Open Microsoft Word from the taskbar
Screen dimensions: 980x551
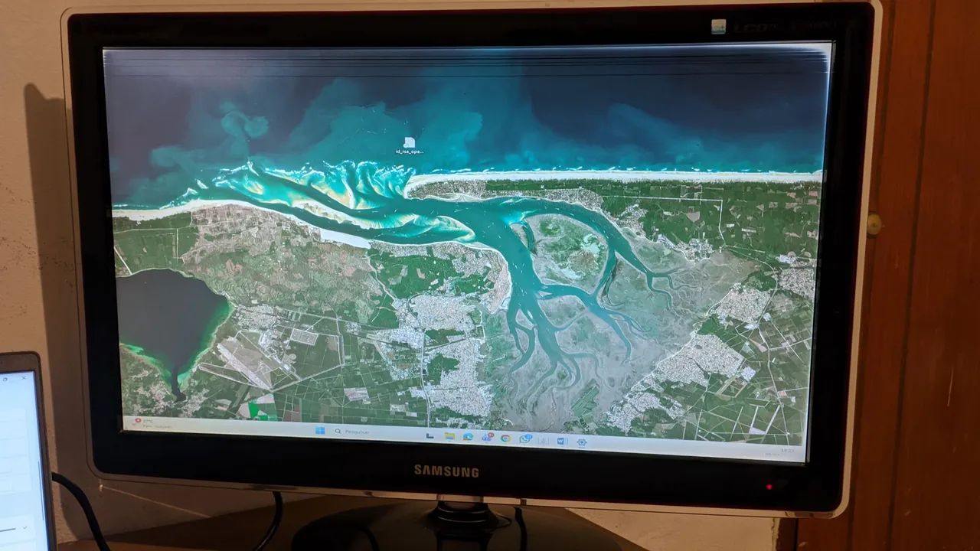pos(561,441)
